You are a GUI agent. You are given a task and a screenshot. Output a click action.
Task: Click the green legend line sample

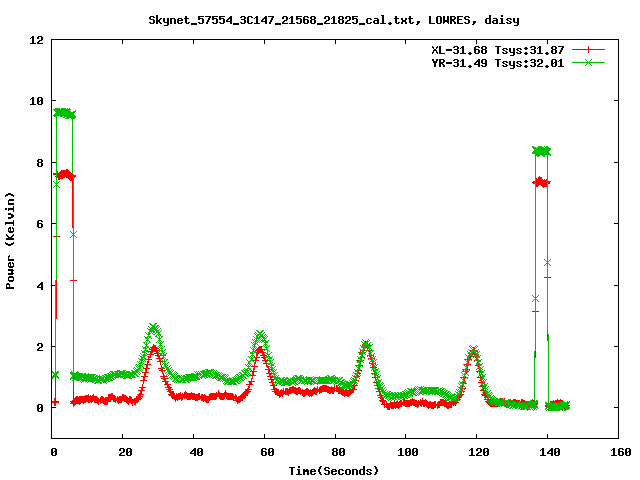click(588, 62)
